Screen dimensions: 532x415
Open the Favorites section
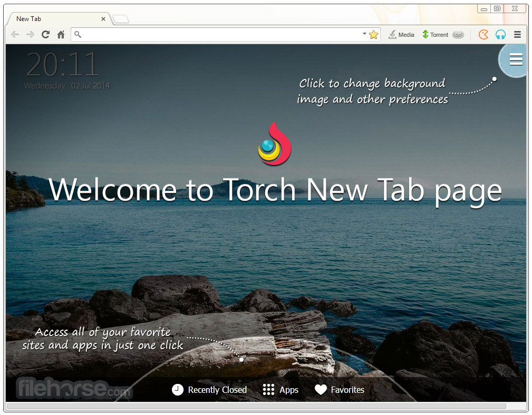pyautogui.click(x=339, y=390)
